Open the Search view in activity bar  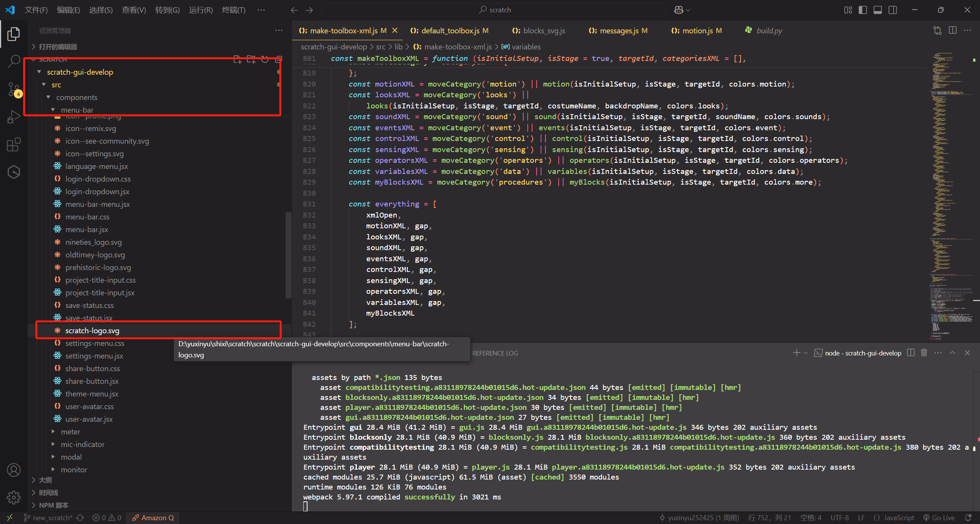point(14,61)
